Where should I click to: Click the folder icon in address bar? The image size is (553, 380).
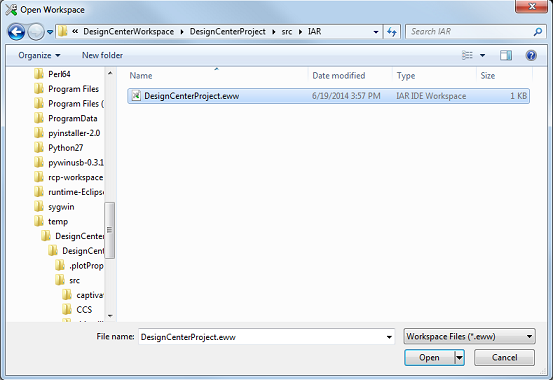(x=62, y=31)
